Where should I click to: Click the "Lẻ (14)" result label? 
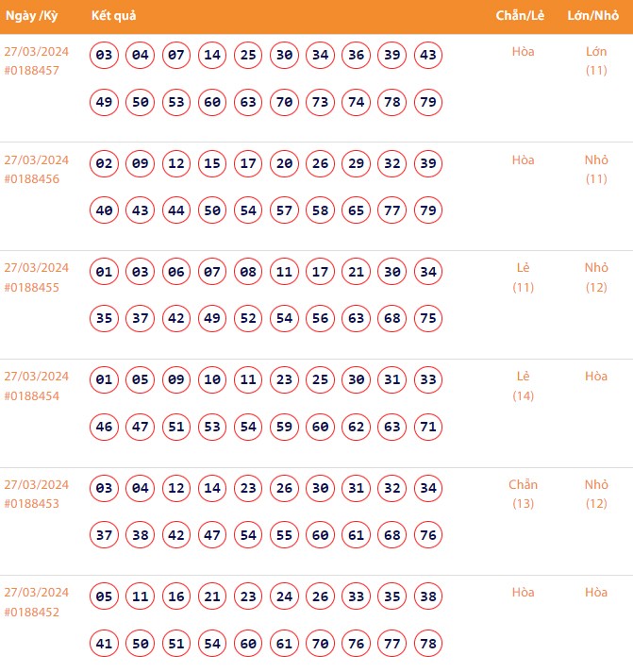click(524, 385)
